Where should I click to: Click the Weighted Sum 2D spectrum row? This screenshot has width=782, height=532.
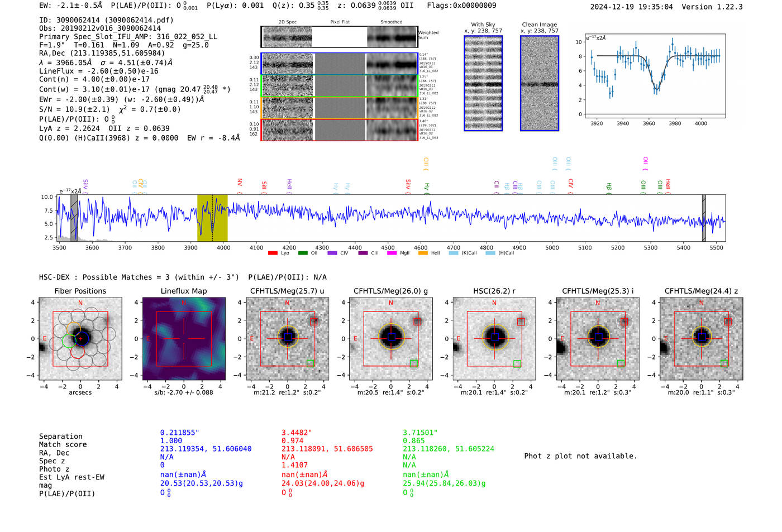coord(340,37)
